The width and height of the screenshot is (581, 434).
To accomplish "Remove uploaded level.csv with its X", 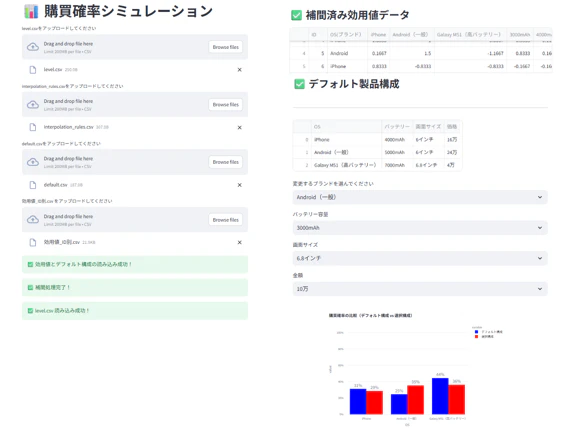I will 240,70.
